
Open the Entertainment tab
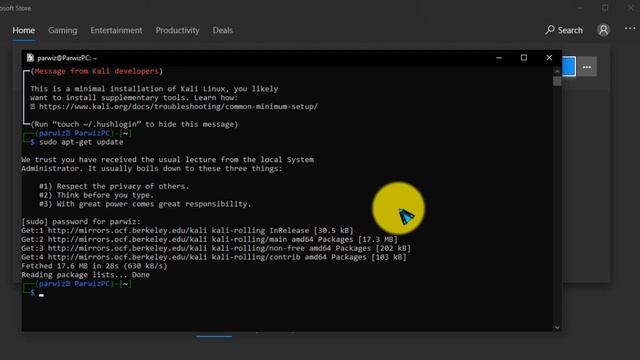coord(116,30)
